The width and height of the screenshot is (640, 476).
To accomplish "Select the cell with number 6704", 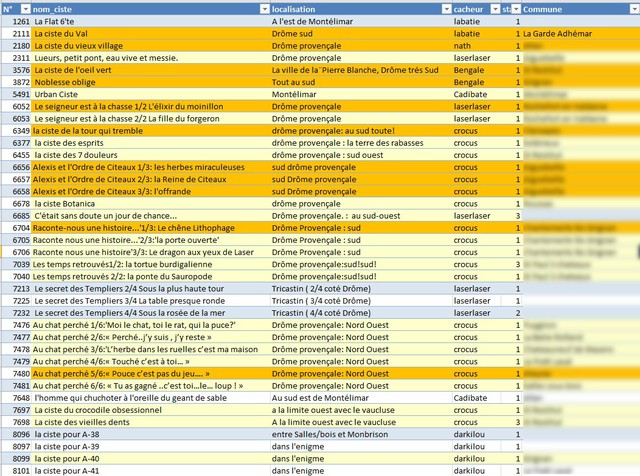I will 16,228.
